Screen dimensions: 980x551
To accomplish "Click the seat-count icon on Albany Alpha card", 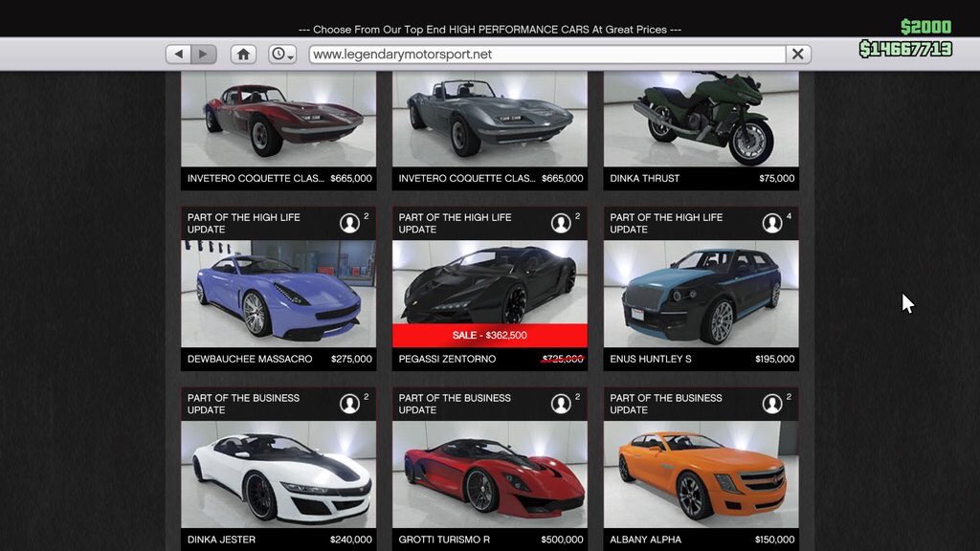I will [772, 404].
